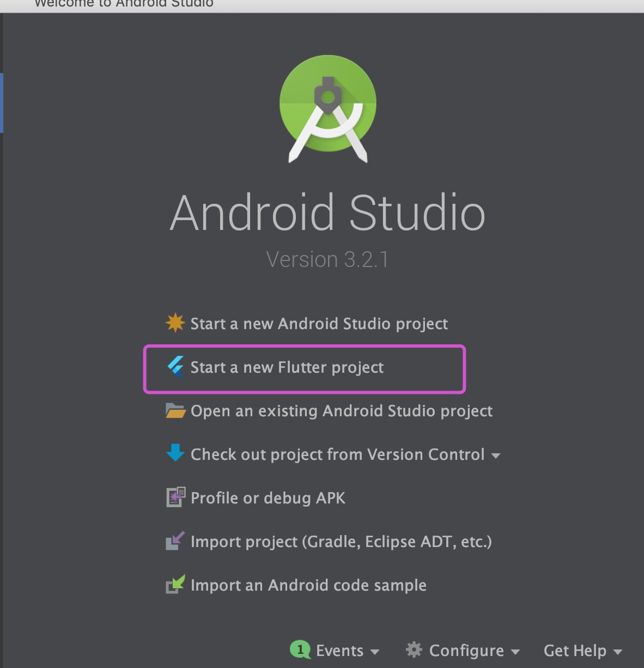Click the Configure gear icon
The width and height of the screenshot is (644, 668).
click(x=414, y=649)
